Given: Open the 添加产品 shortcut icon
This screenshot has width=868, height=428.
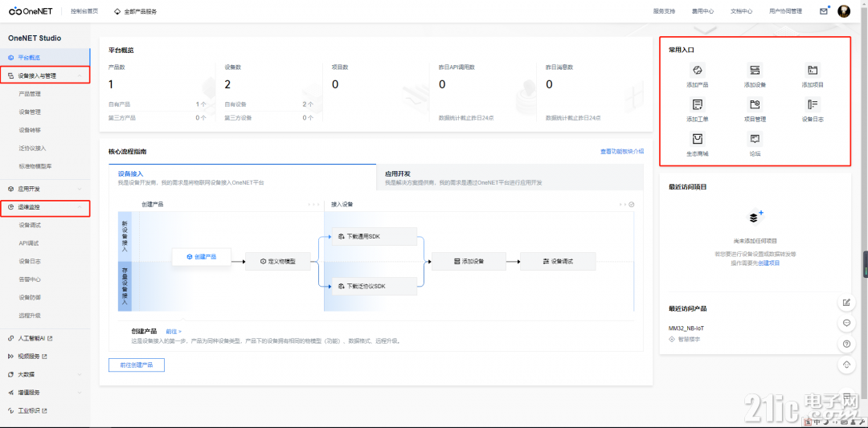Looking at the screenshot, I should click(697, 70).
